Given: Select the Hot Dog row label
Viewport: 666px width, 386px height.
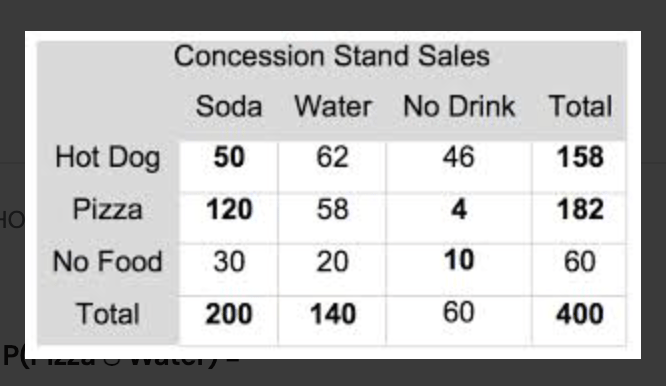Looking at the screenshot, I should point(107,158).
